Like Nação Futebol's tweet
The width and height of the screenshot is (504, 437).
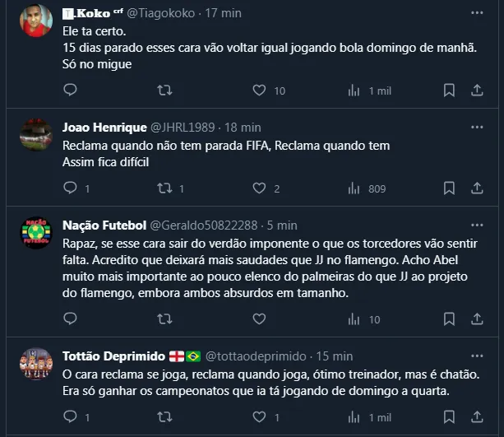tap(259, 319)
